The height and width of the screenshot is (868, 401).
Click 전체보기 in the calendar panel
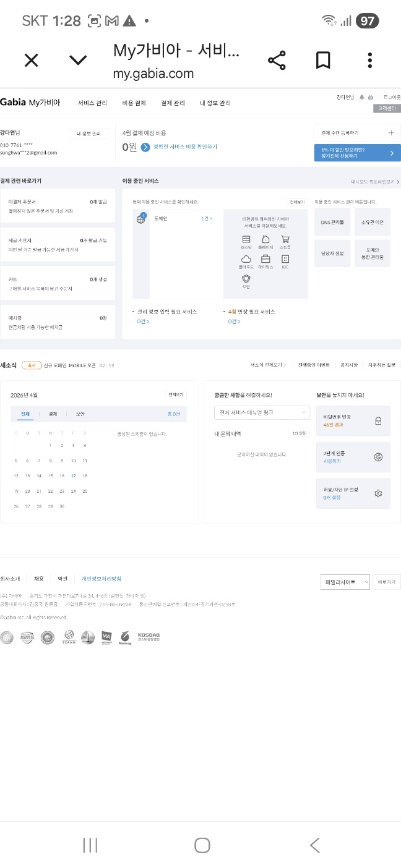(x=176, y=394)
